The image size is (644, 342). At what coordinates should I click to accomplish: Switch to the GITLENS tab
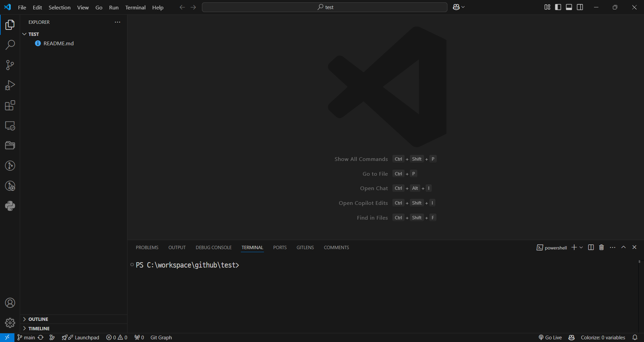coord(305,247)
